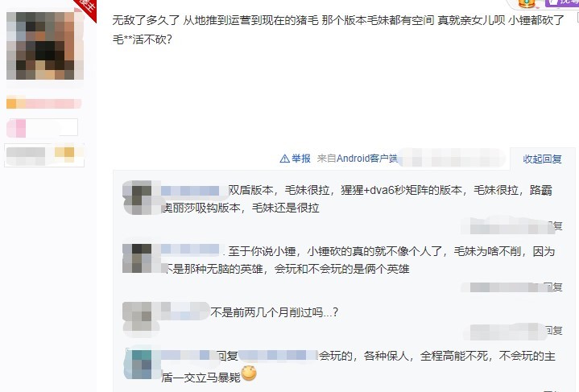Open the replied-to username after 回复
The width and height of the screenshot is (579, 392).
278,356
